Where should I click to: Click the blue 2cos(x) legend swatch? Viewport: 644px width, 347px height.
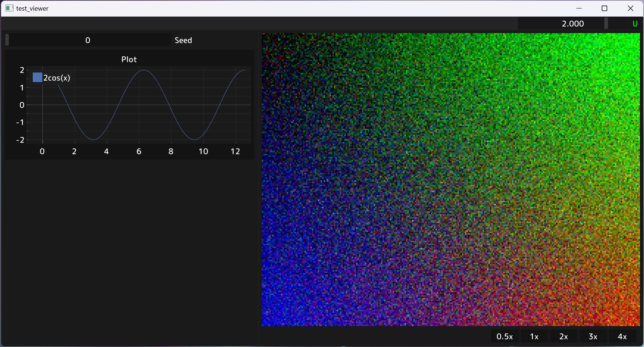tap(37, 77)
